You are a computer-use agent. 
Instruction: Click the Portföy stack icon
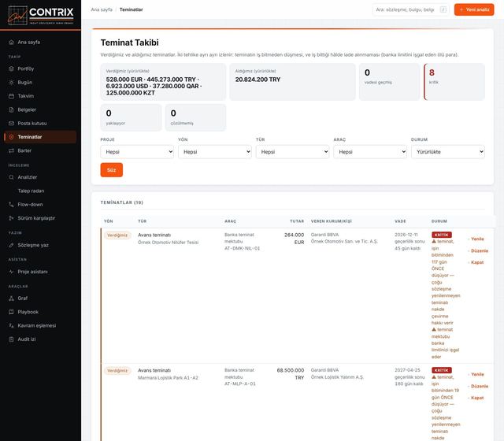pos(11,69)
